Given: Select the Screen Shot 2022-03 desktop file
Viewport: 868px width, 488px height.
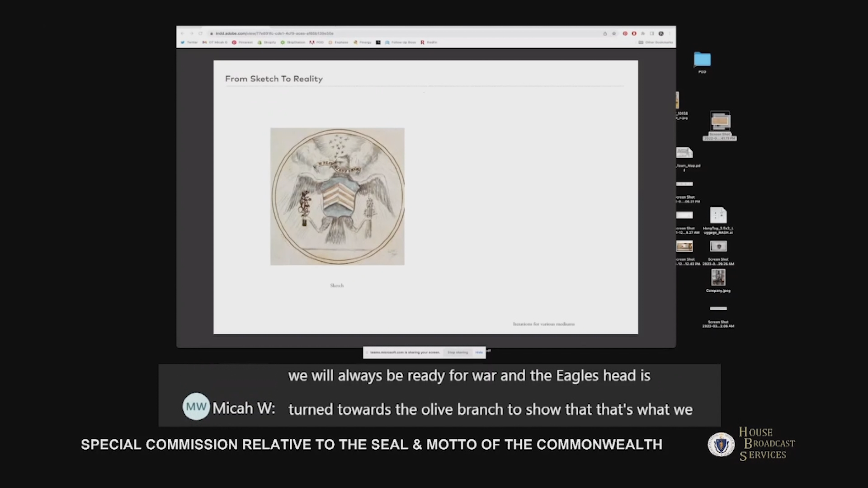Looking at the screenshot, I should click(718, 316).
